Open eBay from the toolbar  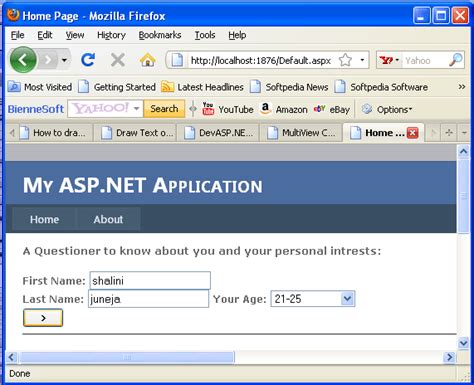332,109
